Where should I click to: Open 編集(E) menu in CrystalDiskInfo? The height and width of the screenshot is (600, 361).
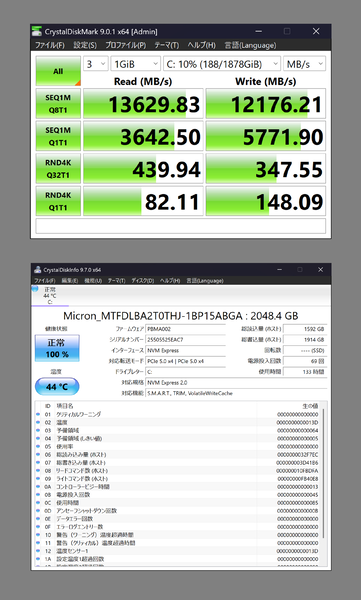click(70, 280)
